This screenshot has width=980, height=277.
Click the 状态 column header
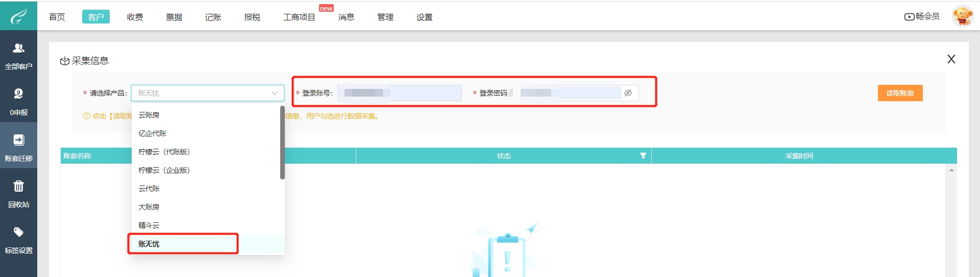point(504,156)
